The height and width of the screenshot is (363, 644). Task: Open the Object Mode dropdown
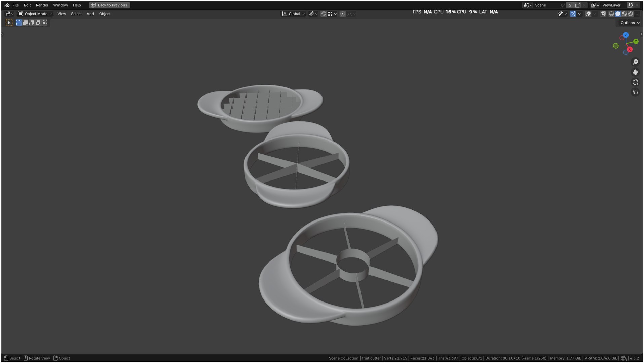[x=35, y=14]
